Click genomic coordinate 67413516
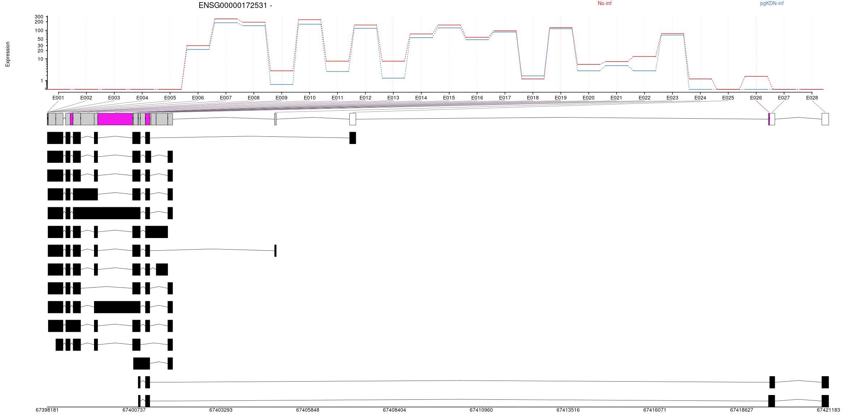The width and height of the screenshot is (868, 416). pos(568,410)
